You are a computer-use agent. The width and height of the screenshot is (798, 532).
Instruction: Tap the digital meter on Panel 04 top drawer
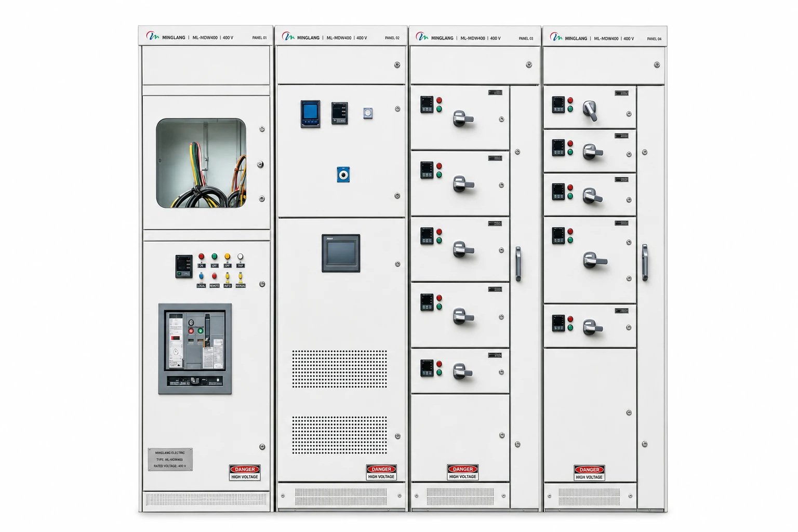(x=558, y=105)
